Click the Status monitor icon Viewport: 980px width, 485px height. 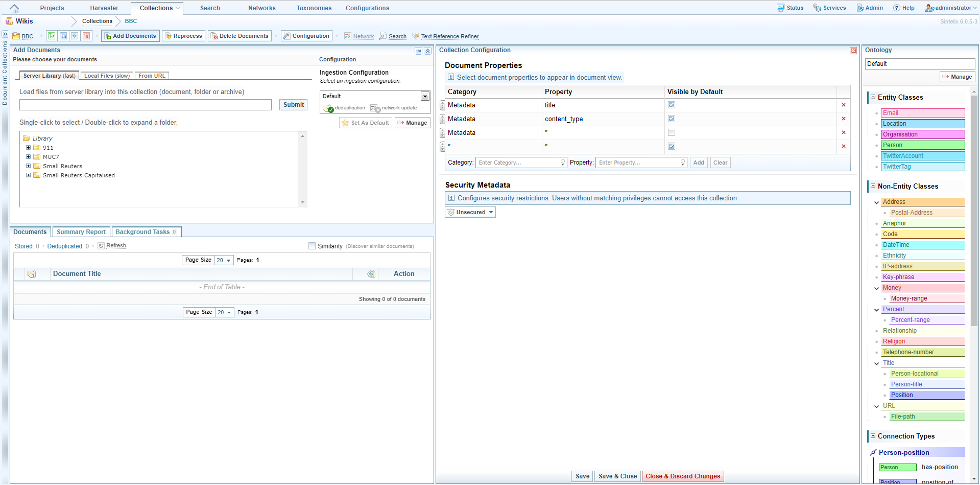781,8
